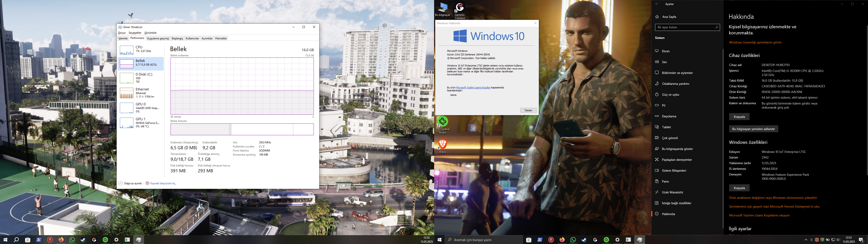The image size is (868, 244).
Task: Switch to the Başlangıç tab
Action: point(177,38)
